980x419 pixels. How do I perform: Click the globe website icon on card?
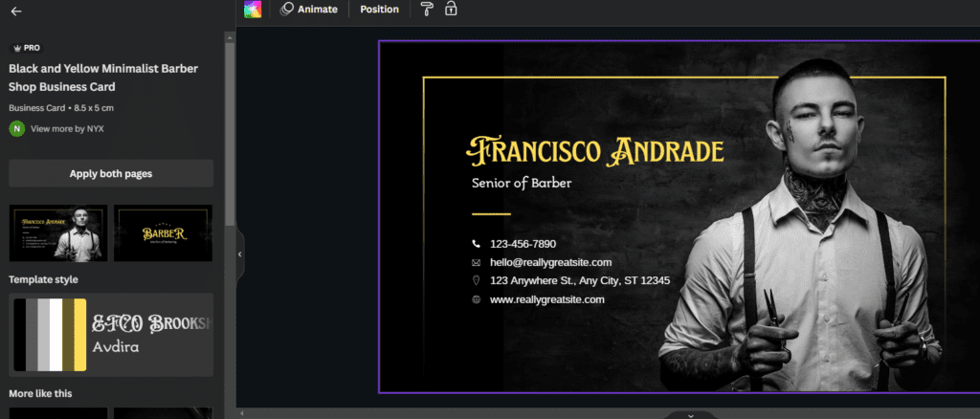coord(477,299)
